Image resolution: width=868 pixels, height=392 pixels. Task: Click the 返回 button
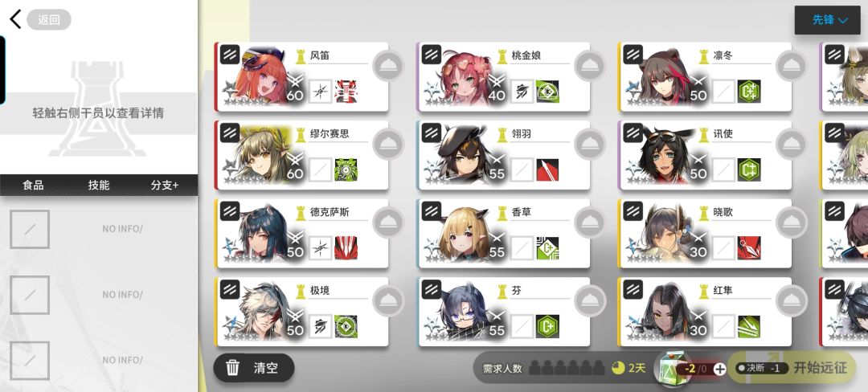pos(49,20)
